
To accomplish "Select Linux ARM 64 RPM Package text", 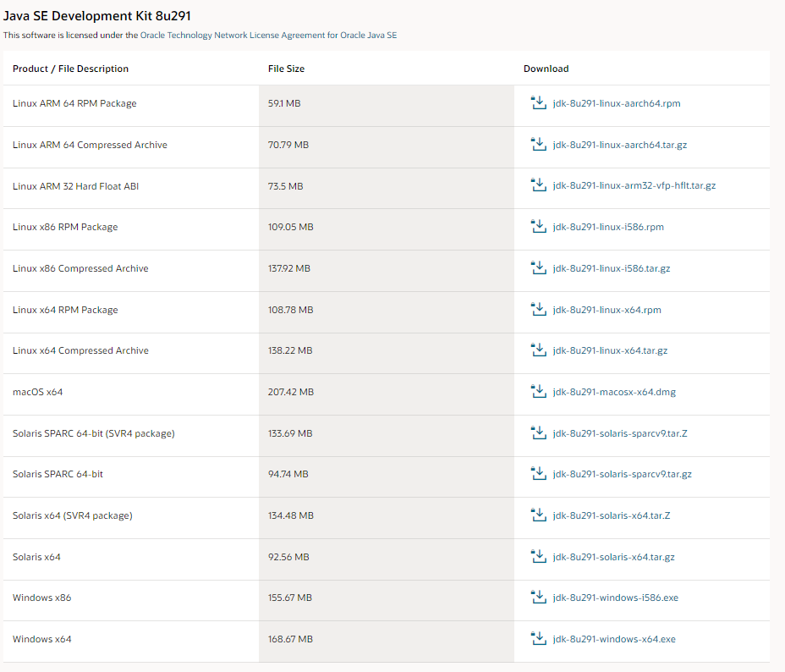I will [74, 103].
